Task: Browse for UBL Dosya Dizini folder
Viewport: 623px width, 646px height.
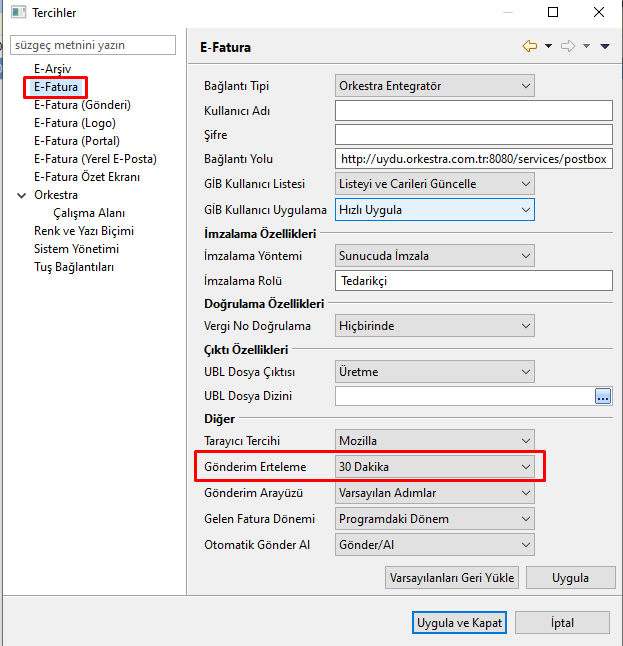Action: click(602, 396)
